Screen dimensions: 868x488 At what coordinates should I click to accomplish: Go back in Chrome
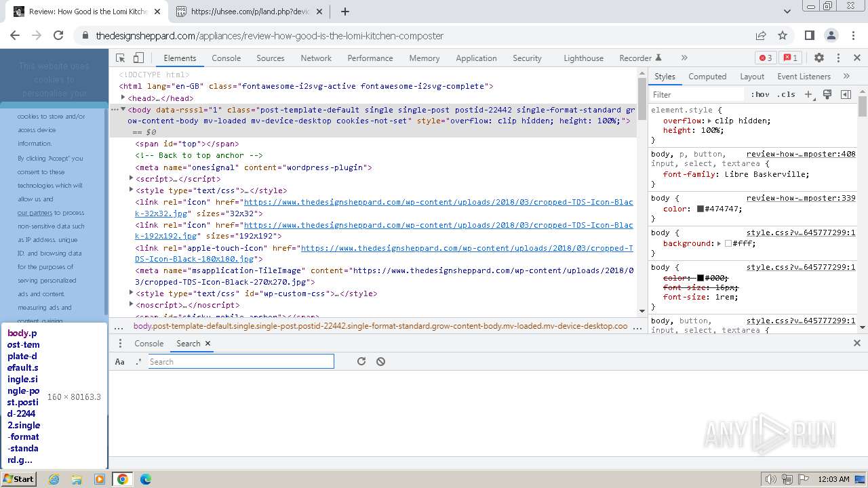coord(15,36)
